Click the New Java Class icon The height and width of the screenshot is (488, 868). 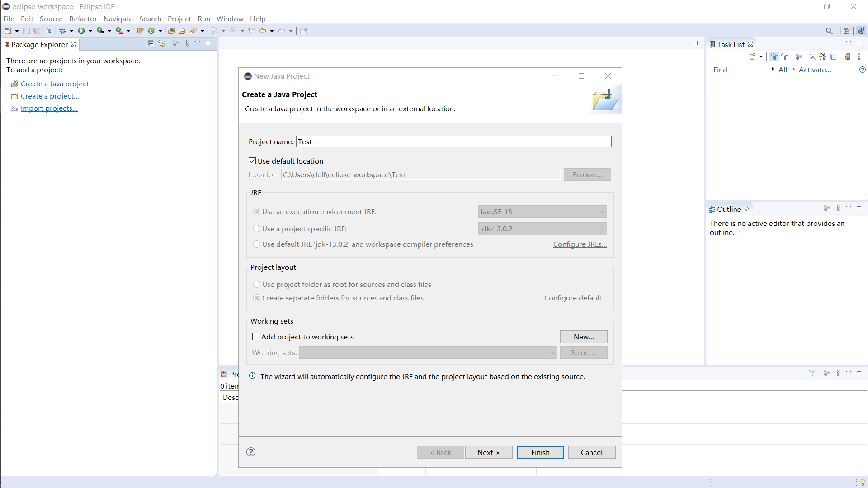coord(151,31)
